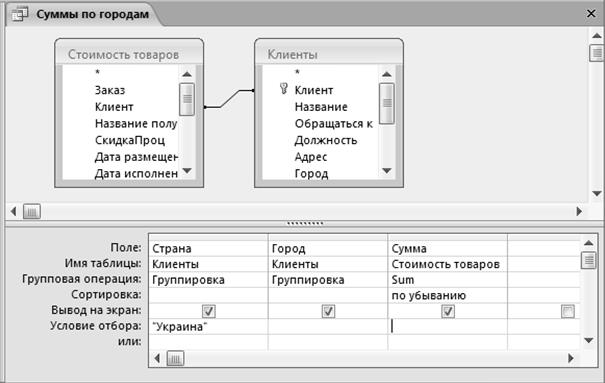Select the Адрес field
Viewport: 605px width, 383px height.
[x=311, y=157]
